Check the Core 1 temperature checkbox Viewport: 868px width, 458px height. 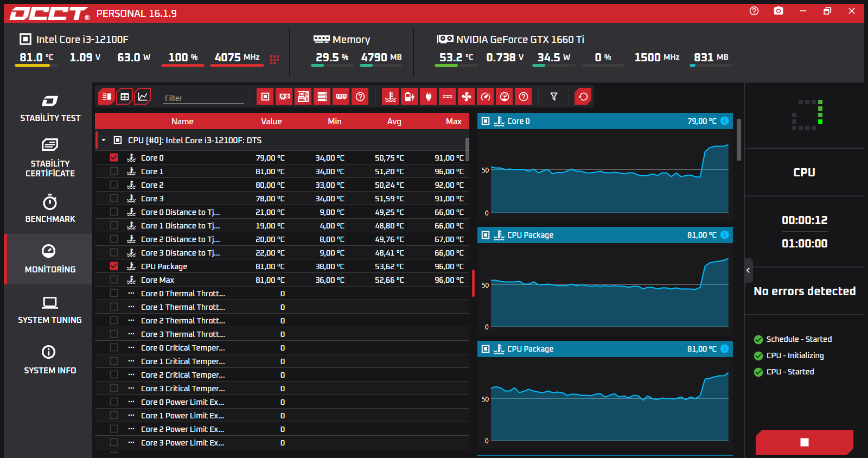(x=114, y=171)
